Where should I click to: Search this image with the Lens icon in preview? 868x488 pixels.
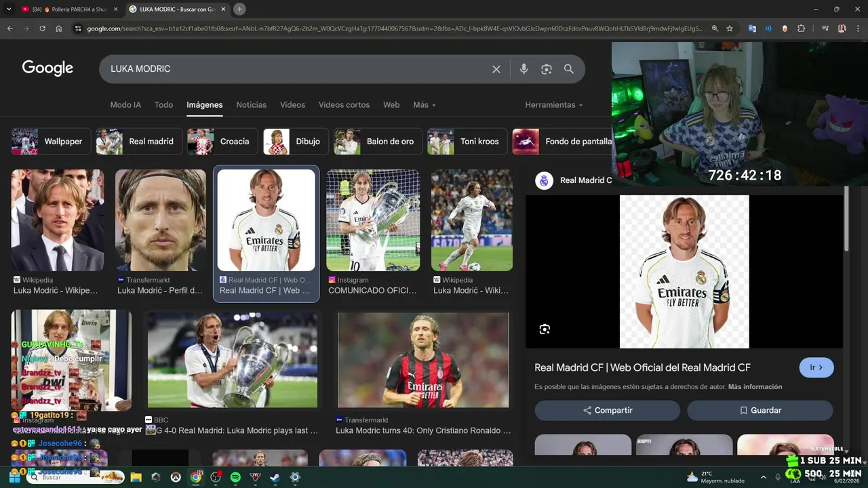click(545, 329)
